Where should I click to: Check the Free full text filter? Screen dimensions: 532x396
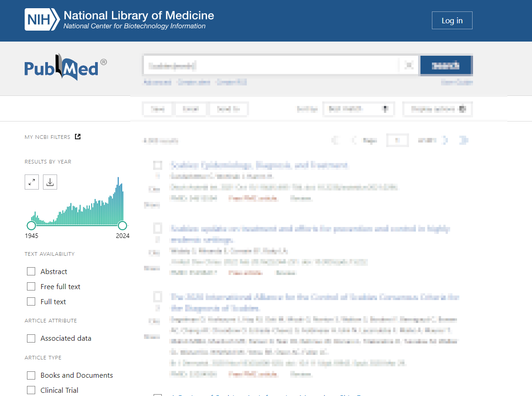[x=31, y=286]
